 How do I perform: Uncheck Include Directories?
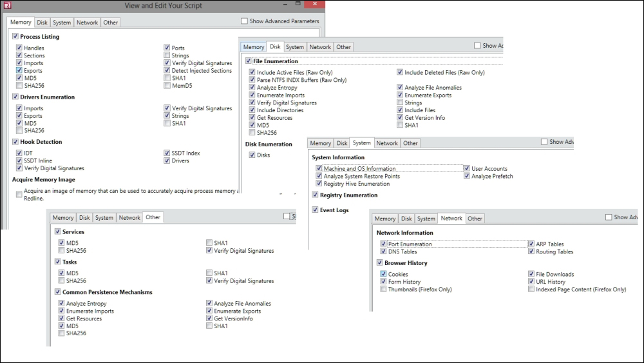pos(252,110)
